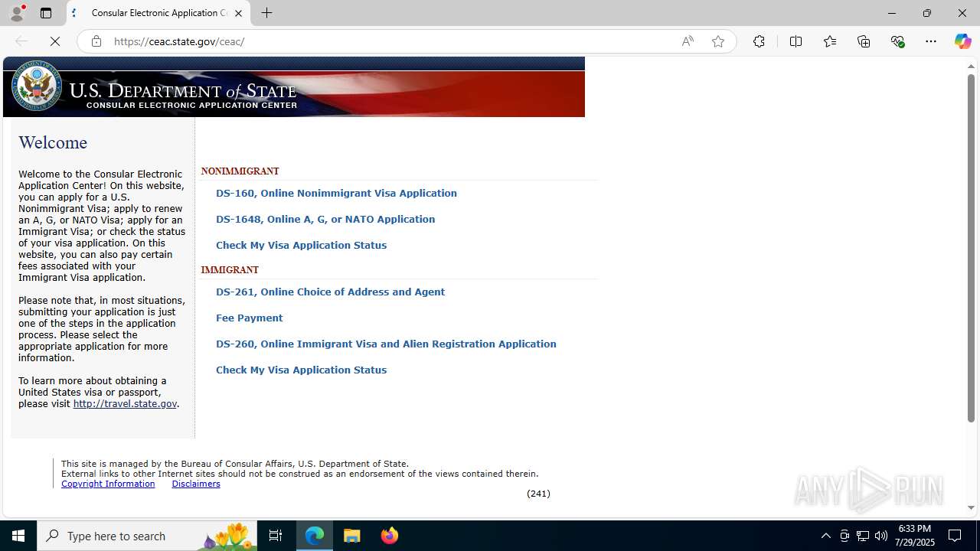Open the Collections panel
The image size is (980, 551).
coord(864,41)
